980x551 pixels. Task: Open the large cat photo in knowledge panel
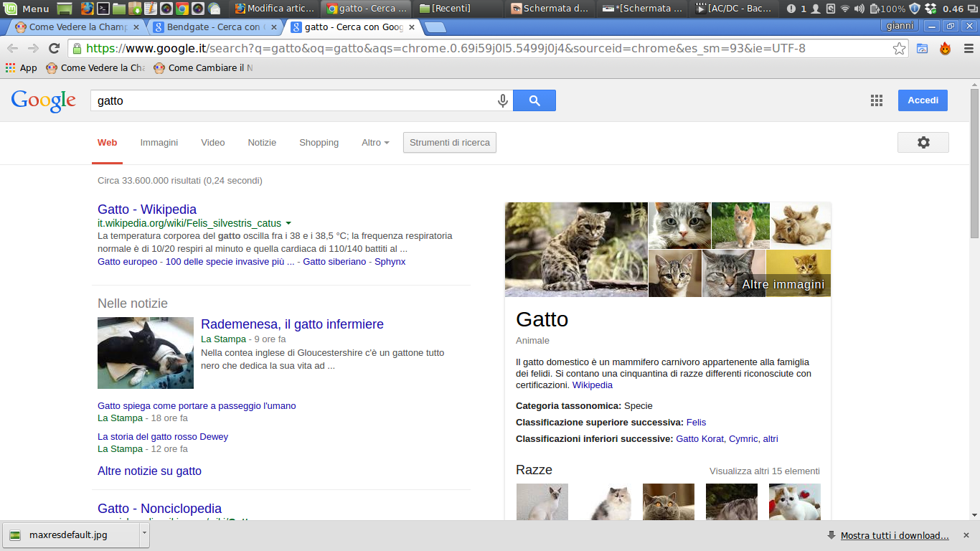(x=576, y=250)
